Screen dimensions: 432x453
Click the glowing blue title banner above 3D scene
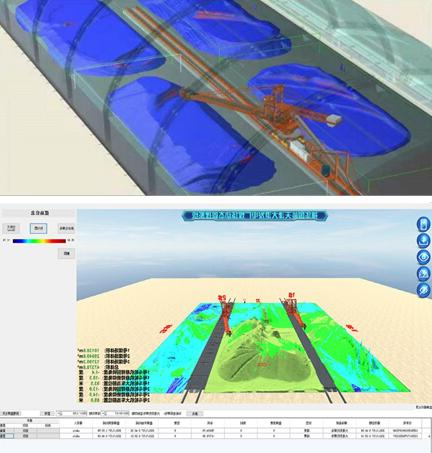tap(255, 216)
